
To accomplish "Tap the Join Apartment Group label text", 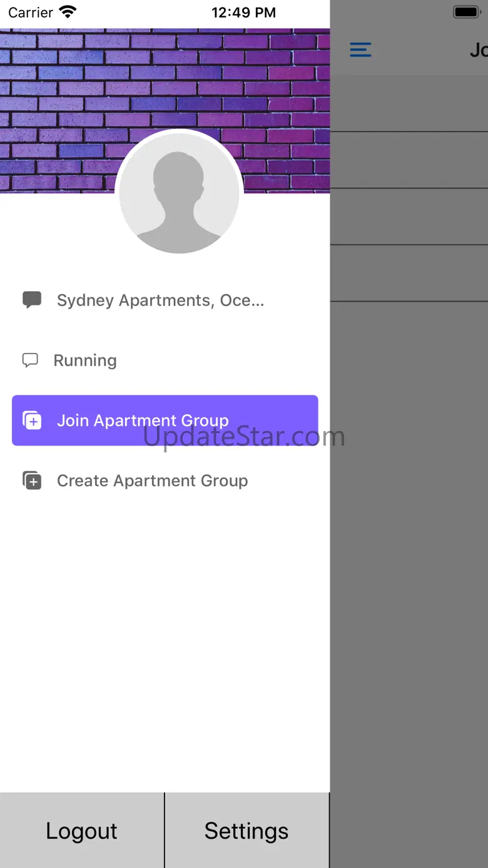I will point(143,421).
